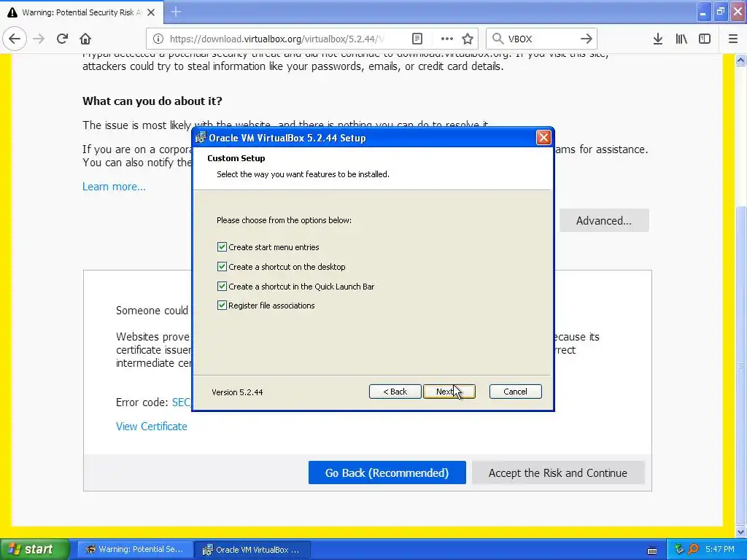
Task: Click Accept the Risk and Continue
Action: pyautogui.click(x=558, y=472)
